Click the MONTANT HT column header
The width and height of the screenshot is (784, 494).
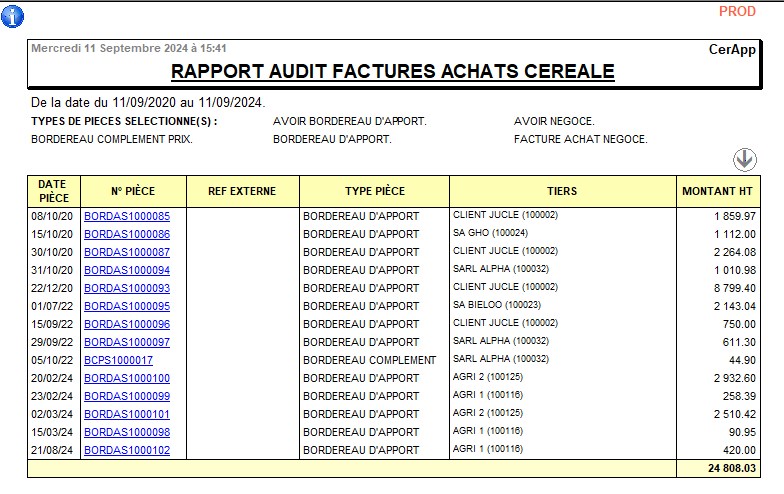[x=718, y=191]
